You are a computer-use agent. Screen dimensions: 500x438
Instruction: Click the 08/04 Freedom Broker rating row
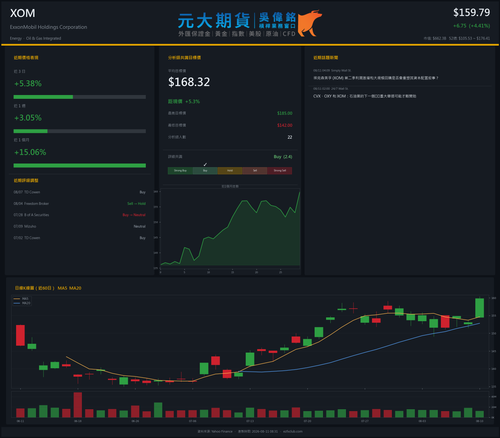80,204
